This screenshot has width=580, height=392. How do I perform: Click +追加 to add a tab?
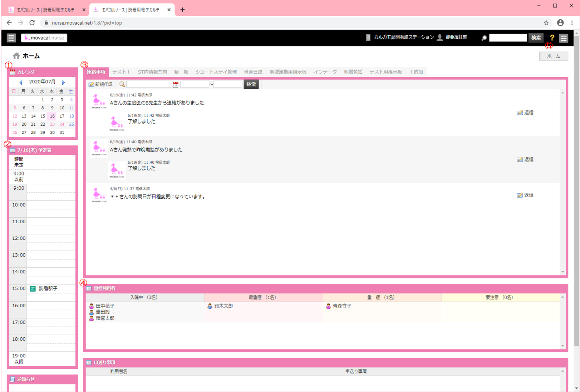tap(416, 72)
